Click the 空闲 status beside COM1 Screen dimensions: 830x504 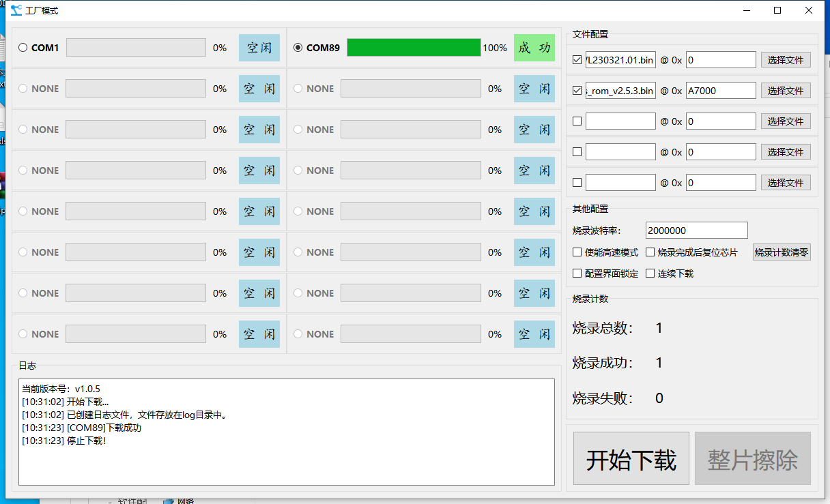pyautogui.click(x=259, y=48)
